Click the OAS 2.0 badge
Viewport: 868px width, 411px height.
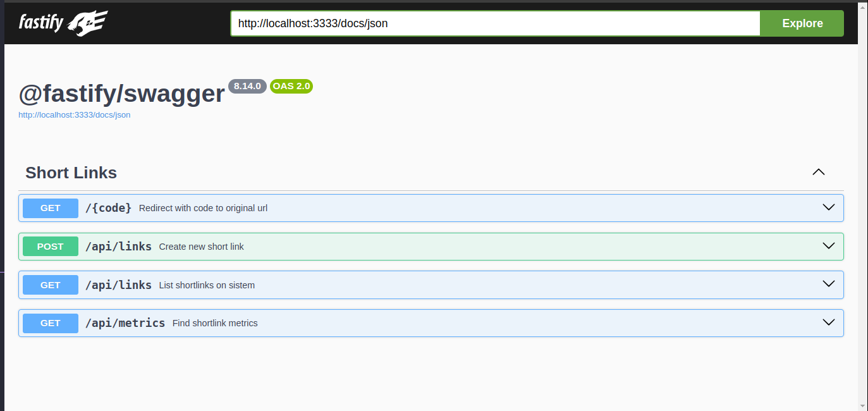(x=291, y=86)
